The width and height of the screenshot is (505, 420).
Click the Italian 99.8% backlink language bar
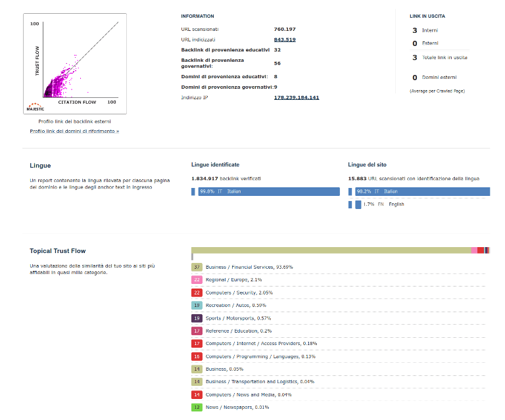(x=268, y=191)
